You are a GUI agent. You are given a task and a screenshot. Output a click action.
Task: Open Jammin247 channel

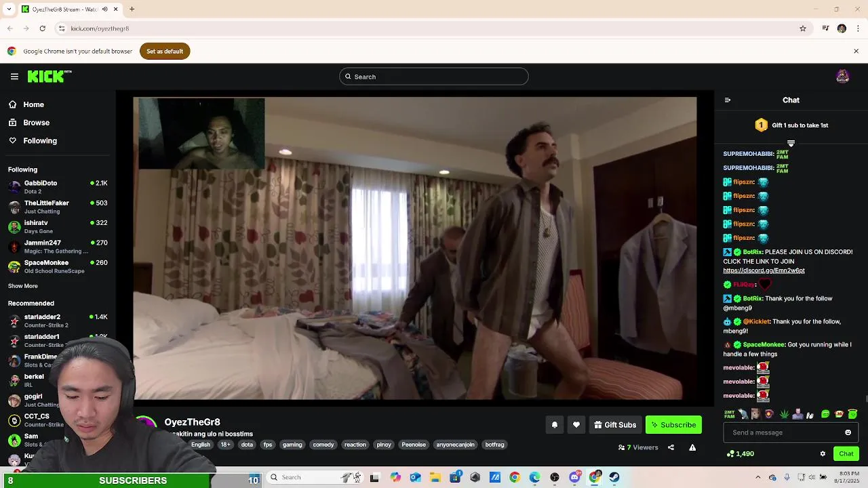58,247
